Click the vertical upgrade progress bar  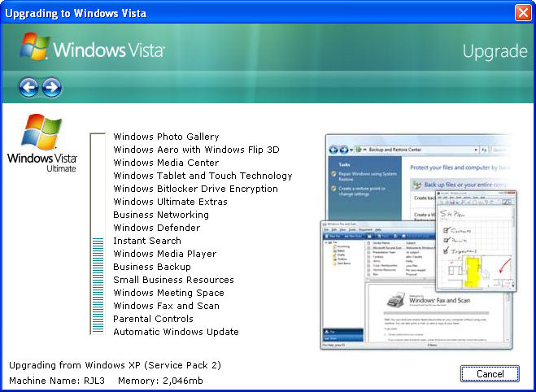point(98,233)
